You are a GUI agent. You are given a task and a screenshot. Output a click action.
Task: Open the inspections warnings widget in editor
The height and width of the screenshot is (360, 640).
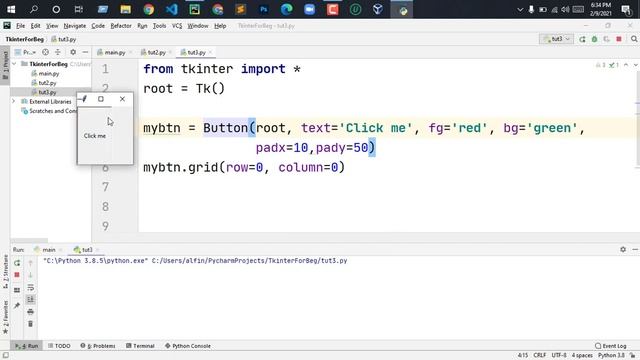click(607, 65)
